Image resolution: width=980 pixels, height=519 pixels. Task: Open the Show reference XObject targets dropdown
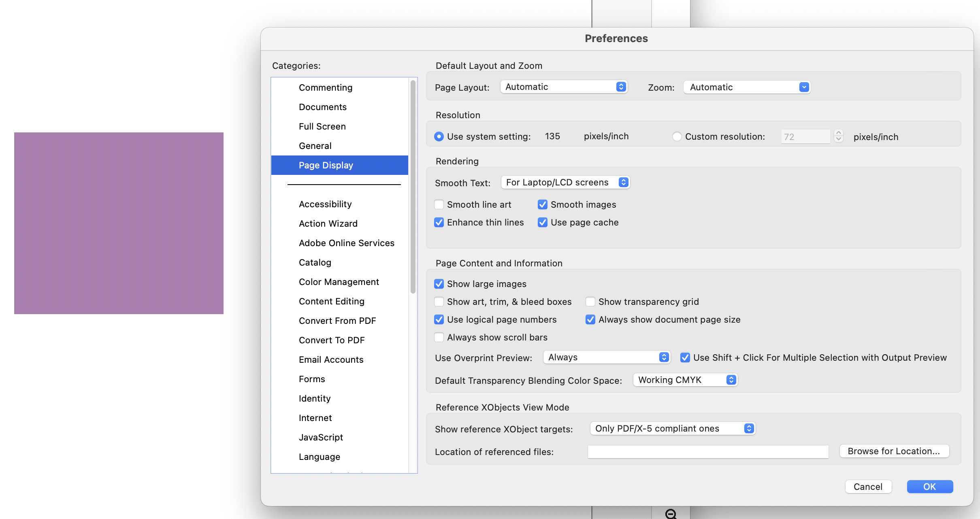point(672,428)
